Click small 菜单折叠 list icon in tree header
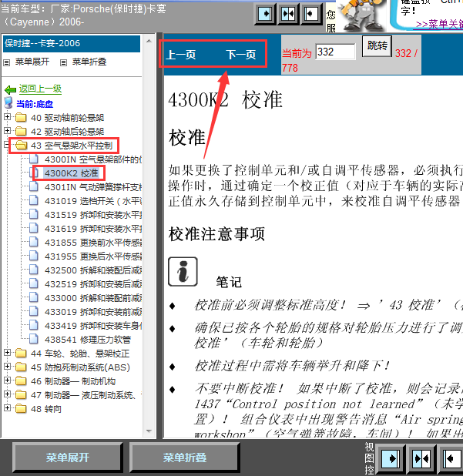This screenshot has width=463, height=476. click(63, 62)
